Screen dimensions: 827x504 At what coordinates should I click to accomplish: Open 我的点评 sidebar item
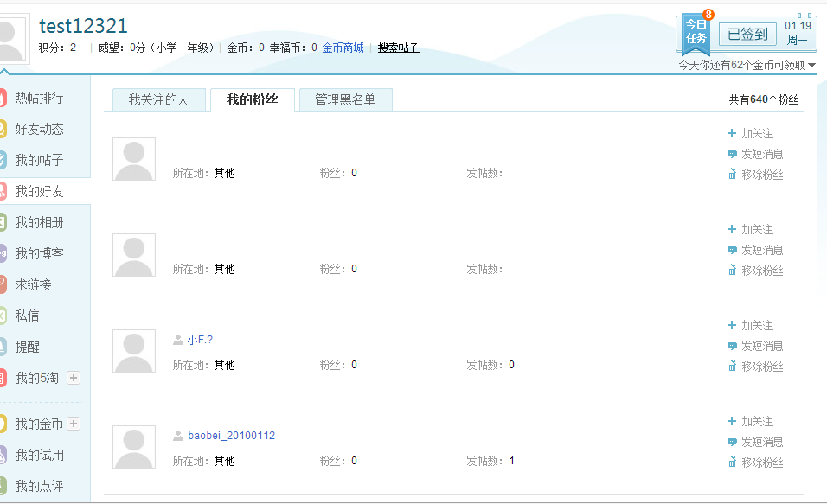(39, 486)
